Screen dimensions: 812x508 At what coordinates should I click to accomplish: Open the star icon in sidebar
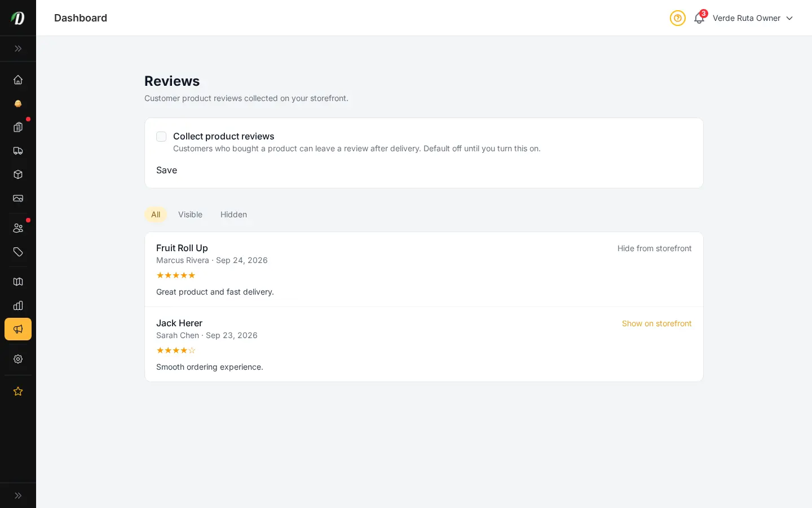(x=18, y=391)
